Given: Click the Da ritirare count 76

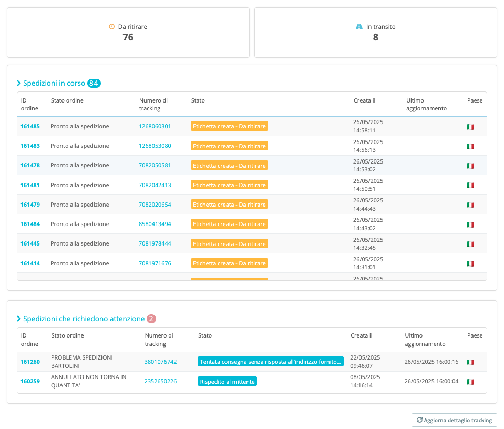Looking at the screenshot, I should pos(128,37).
